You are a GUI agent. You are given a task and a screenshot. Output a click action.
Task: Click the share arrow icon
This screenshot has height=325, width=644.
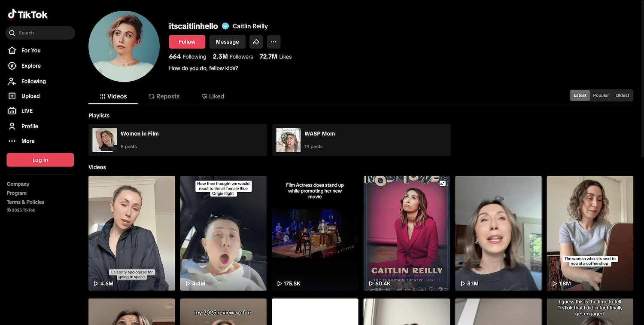pyautogui.click(x=256, y=42)
